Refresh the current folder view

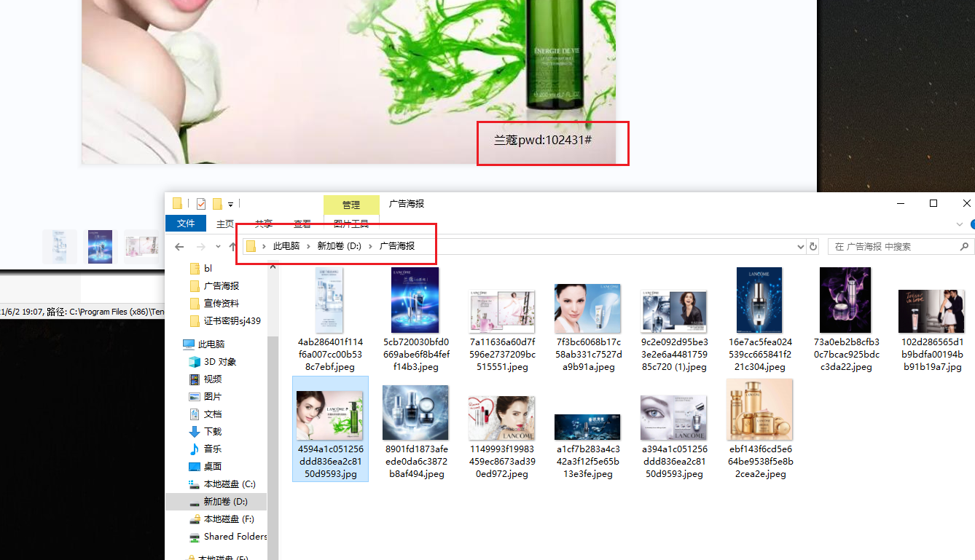pos(813,247)
